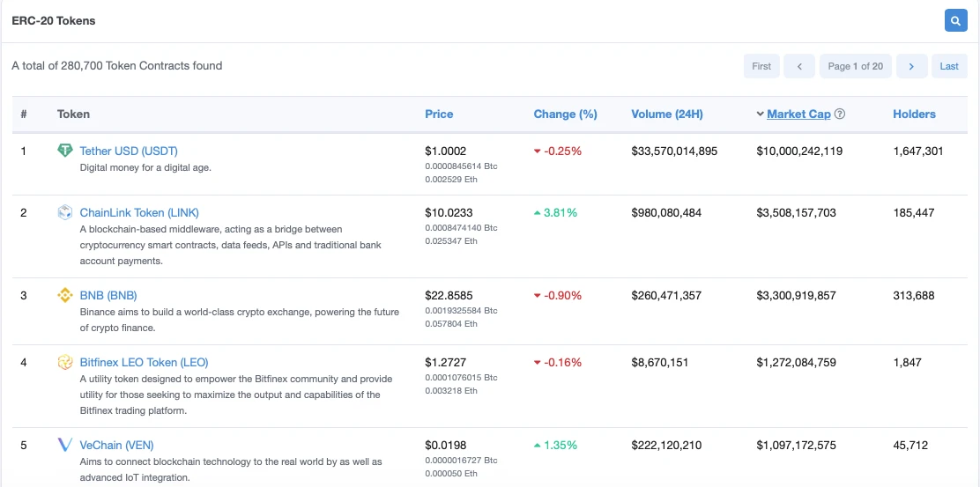The height and width of the screenshot is (487, 980).
Task: Click the blue search icon button
Action: coord(955,20)
